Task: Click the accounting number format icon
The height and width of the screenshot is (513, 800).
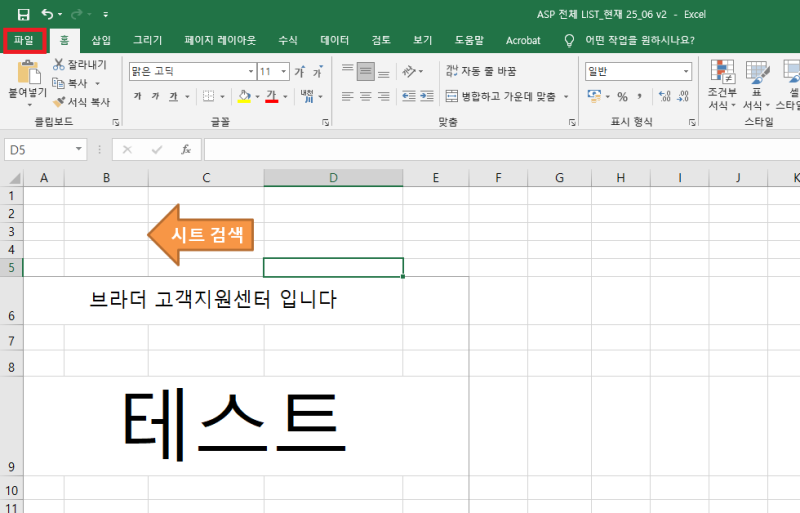Action: click(594, 96)
